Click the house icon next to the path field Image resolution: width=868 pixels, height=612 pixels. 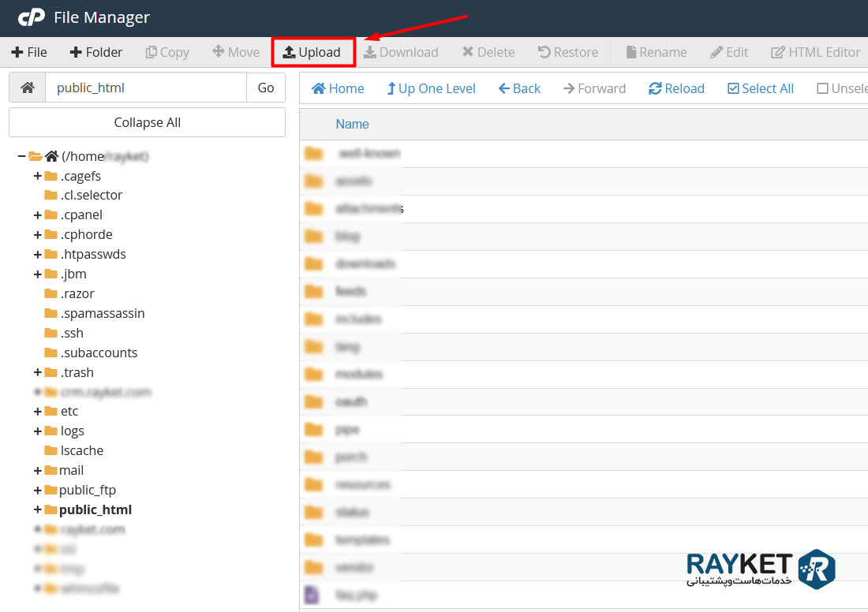(26, 88)
